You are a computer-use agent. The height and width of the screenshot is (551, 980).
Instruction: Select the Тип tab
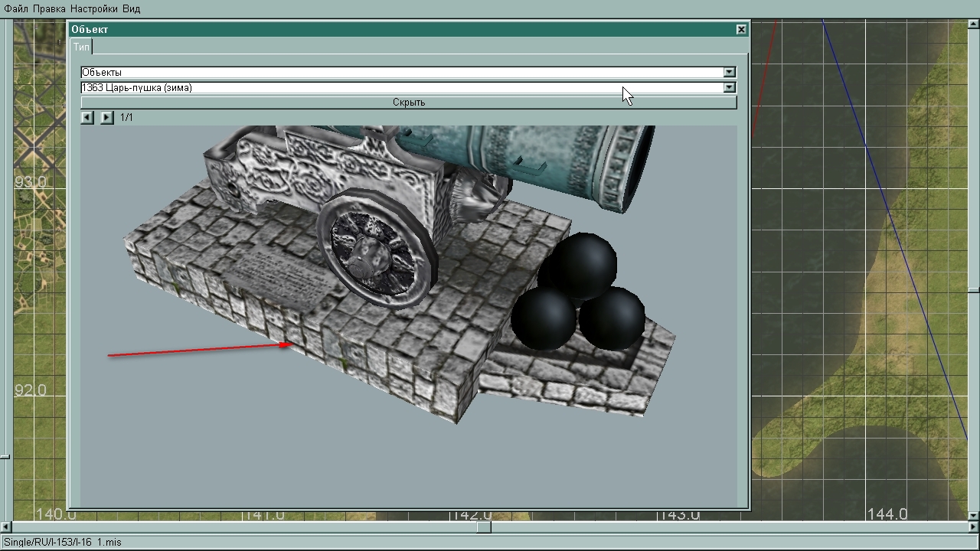[81, 47]
